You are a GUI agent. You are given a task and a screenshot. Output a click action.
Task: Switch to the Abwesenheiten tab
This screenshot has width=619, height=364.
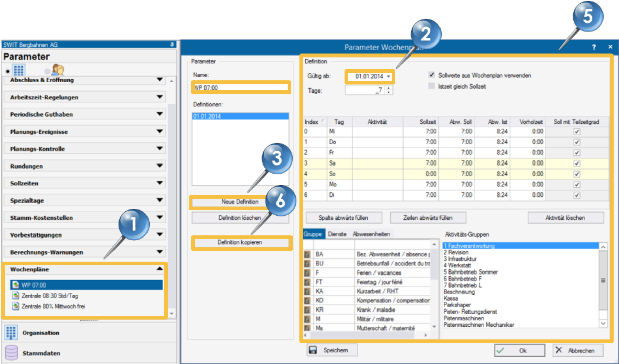[x=371, y=234]
